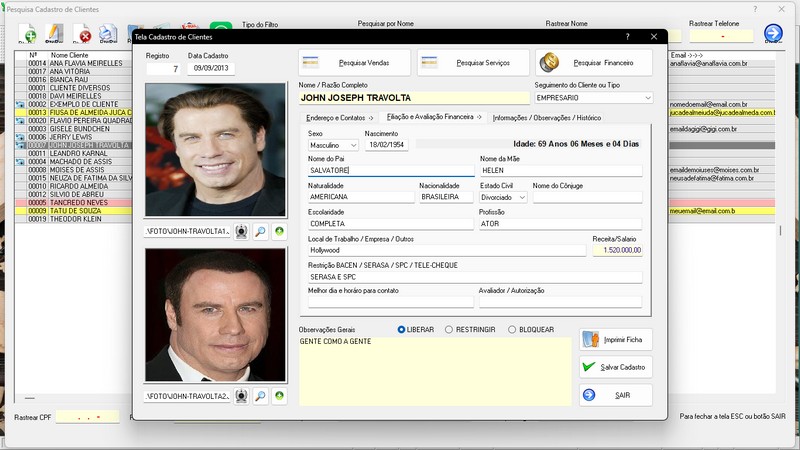Click photo icon beside FLAVIO PEREIRA QUADRAD row

[x=20, y=120]
